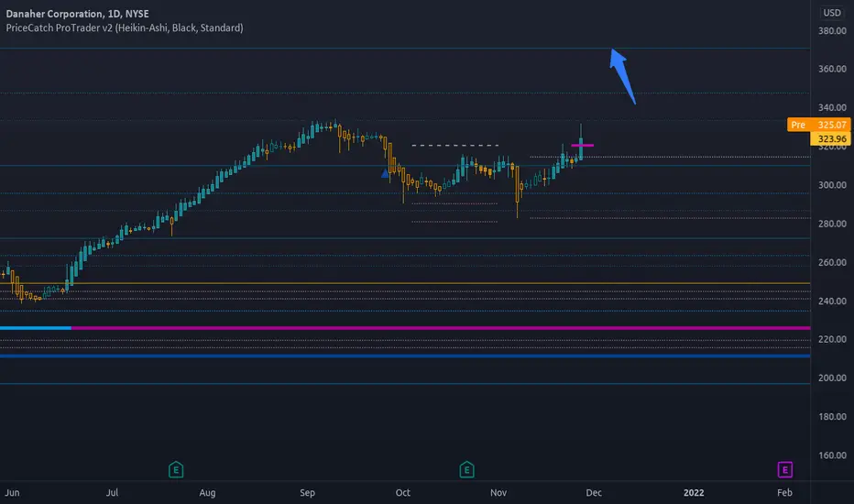
Task: Select the PriceCatch ProTrader v2 indicator label
Action: coord(125,27)
